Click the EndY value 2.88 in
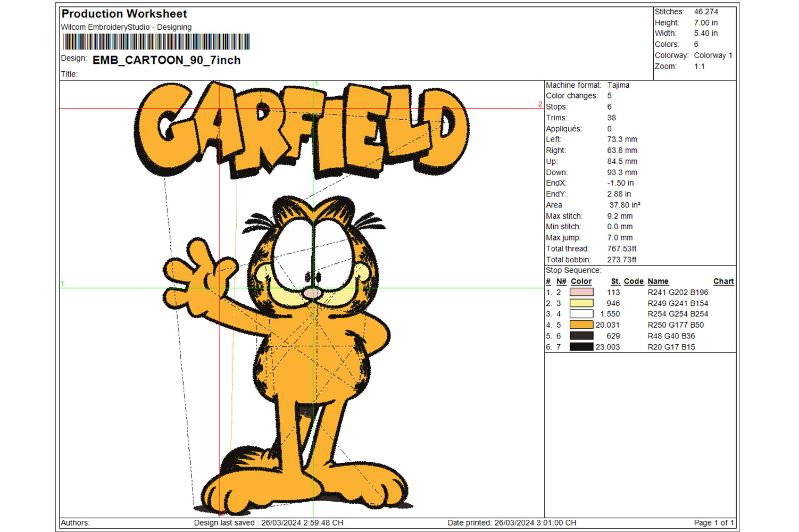The width and height of the screenshot is (799, 532). coord(619,194)
